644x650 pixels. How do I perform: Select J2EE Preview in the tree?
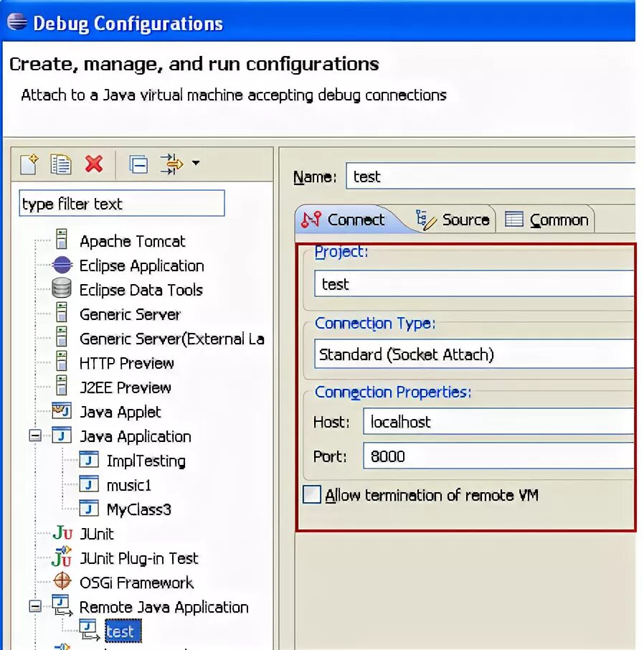[x=126, y=387]
